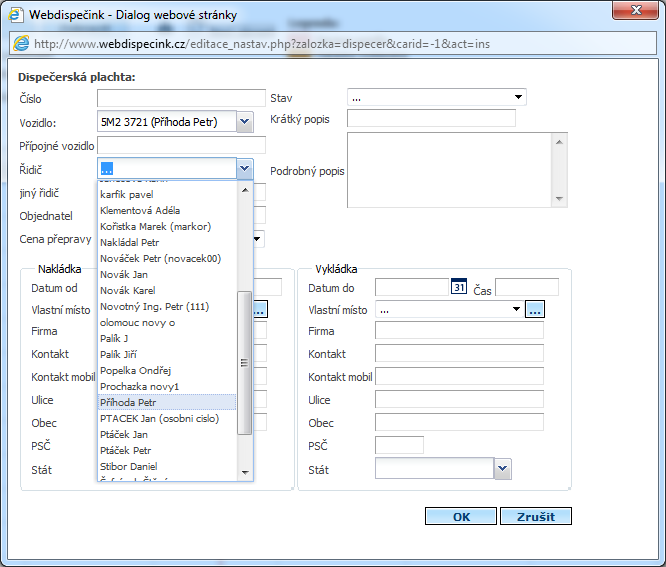Click the driver list scroll down arrow

pyautogui.click(x=245, y=472)
